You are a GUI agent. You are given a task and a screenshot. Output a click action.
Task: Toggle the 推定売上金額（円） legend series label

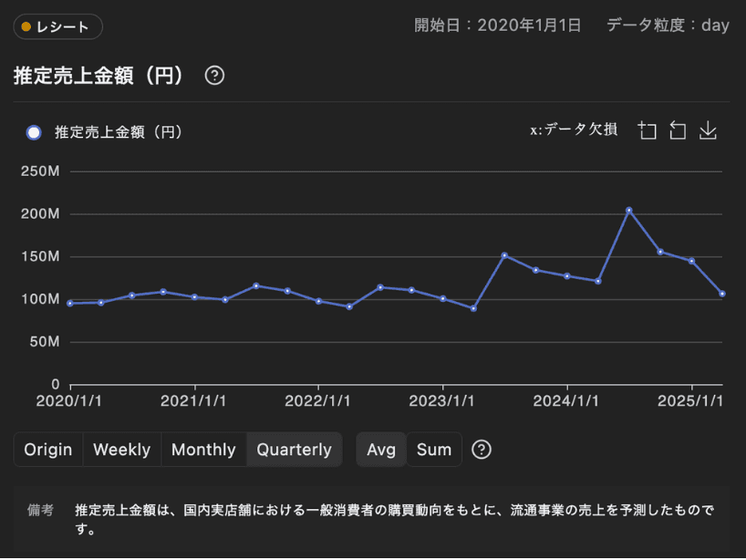[x=119, y=132]
